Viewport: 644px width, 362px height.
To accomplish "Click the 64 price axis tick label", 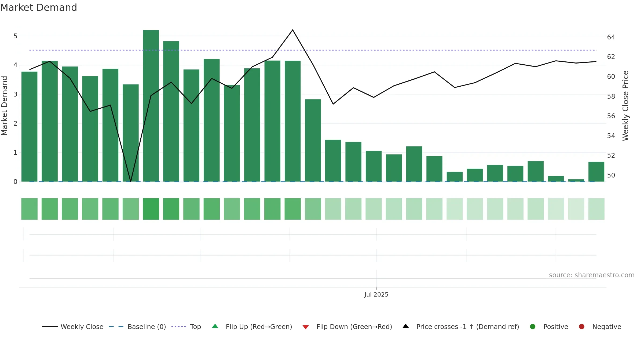I will 611,37.
